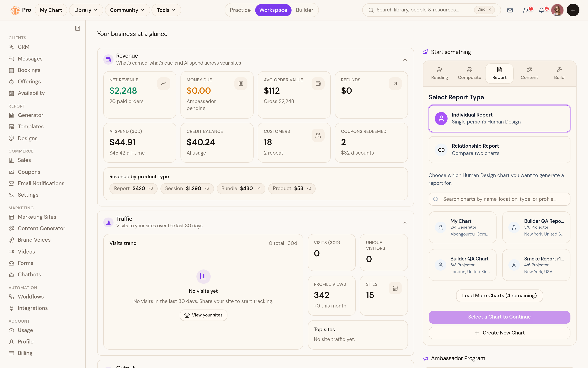Screen dimensions: 588x368
Task: Collapse the left sidebar panel icon
Action: pyautogui.click(x=78, y=28)
